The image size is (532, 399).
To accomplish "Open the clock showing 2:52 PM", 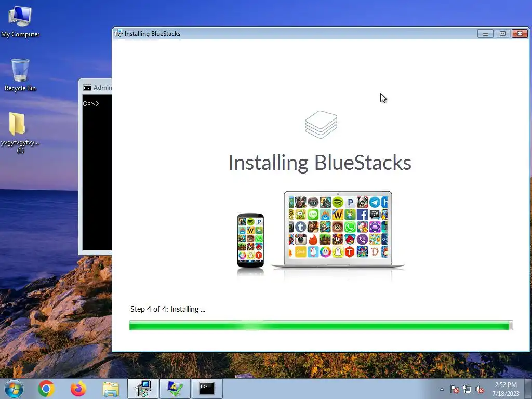I will [x=506, y=389].
